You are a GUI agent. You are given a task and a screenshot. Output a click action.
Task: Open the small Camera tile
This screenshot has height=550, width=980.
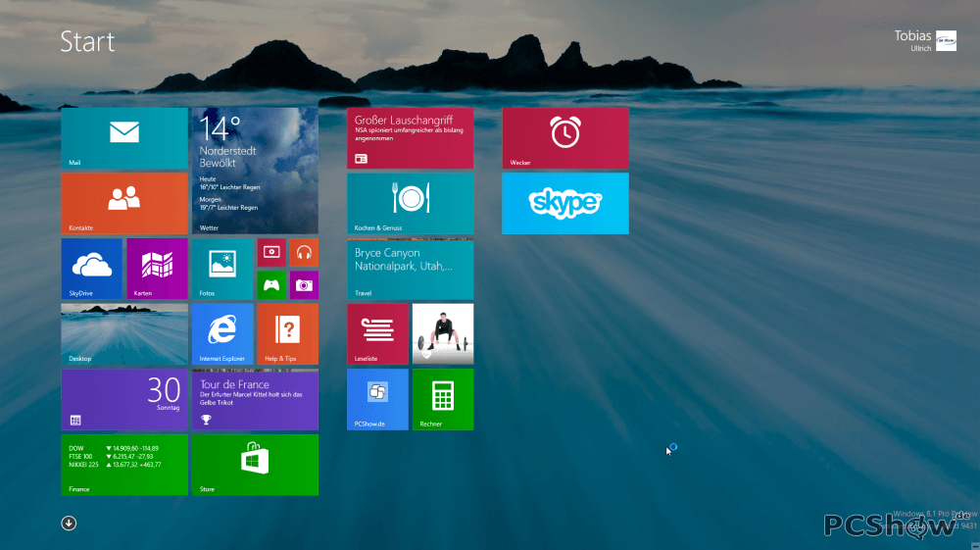304,285
